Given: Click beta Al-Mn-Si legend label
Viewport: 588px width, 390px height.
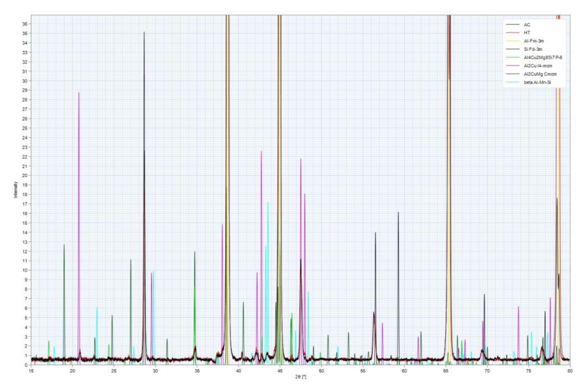Looking at the screenshot, I should [x=537, y=82].
